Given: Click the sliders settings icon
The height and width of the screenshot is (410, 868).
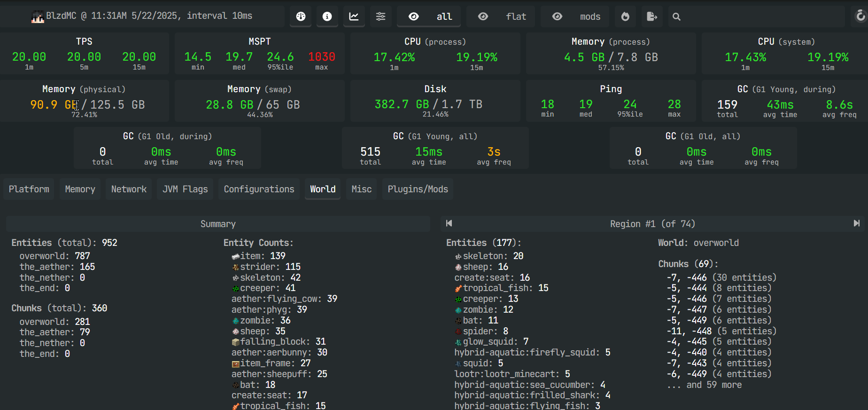Looking at the screenshot, I should coord(381,16).
